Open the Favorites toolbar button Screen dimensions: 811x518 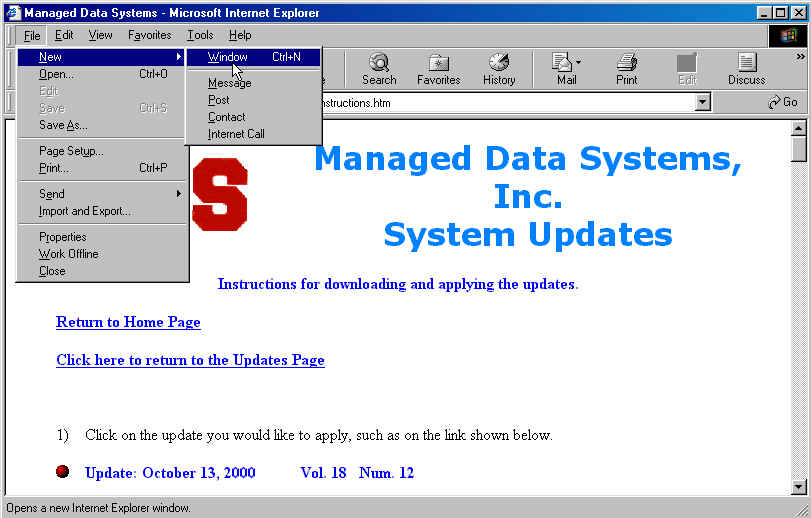439,69
